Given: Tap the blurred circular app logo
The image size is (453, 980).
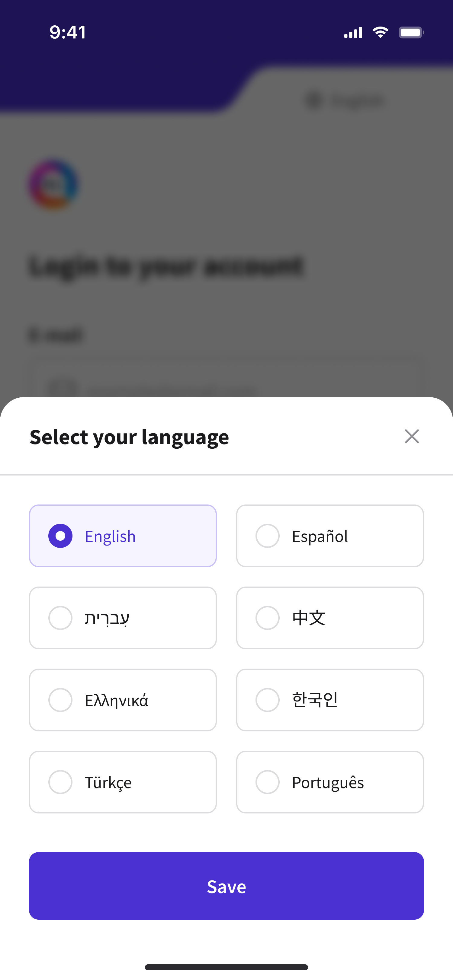Looking at the screenshot, I should pos(54,185).
